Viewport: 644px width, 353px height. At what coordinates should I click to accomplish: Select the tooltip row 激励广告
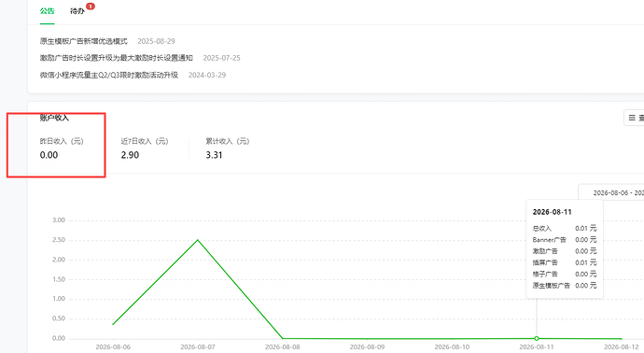565,251
